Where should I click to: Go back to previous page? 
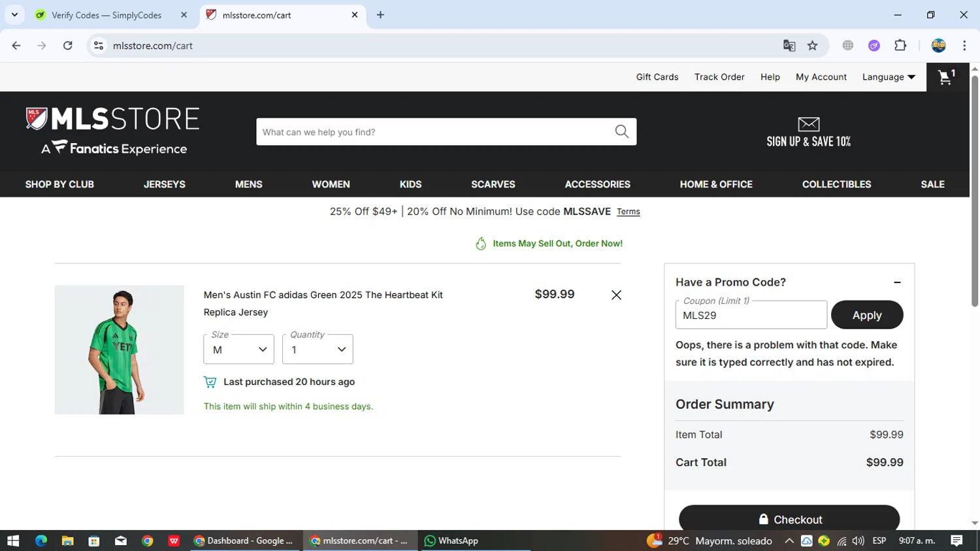pos(16,46)
